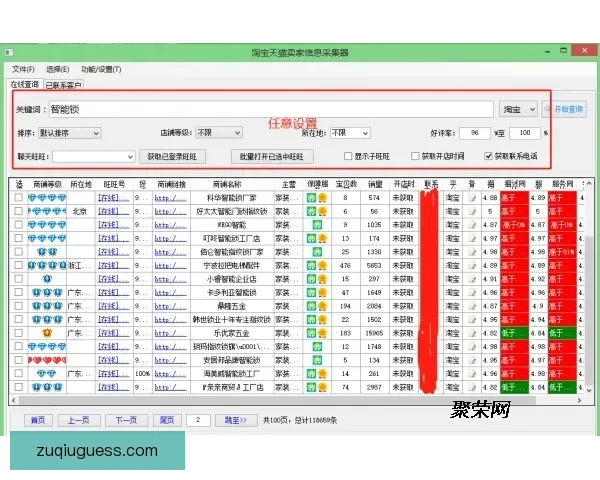Viewport: 600px width, 480px height.
Task: Enable the 显示子旺旺 checkbox
Action: point(348,156)
